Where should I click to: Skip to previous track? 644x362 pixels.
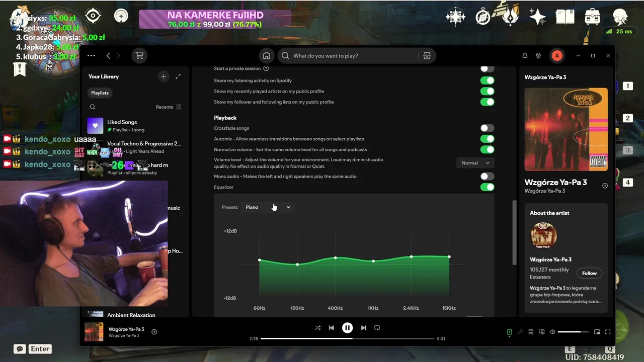(331, 328)
